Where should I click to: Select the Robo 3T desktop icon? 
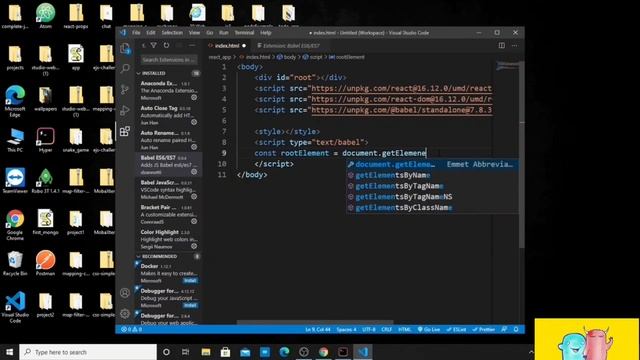(45, 180)
